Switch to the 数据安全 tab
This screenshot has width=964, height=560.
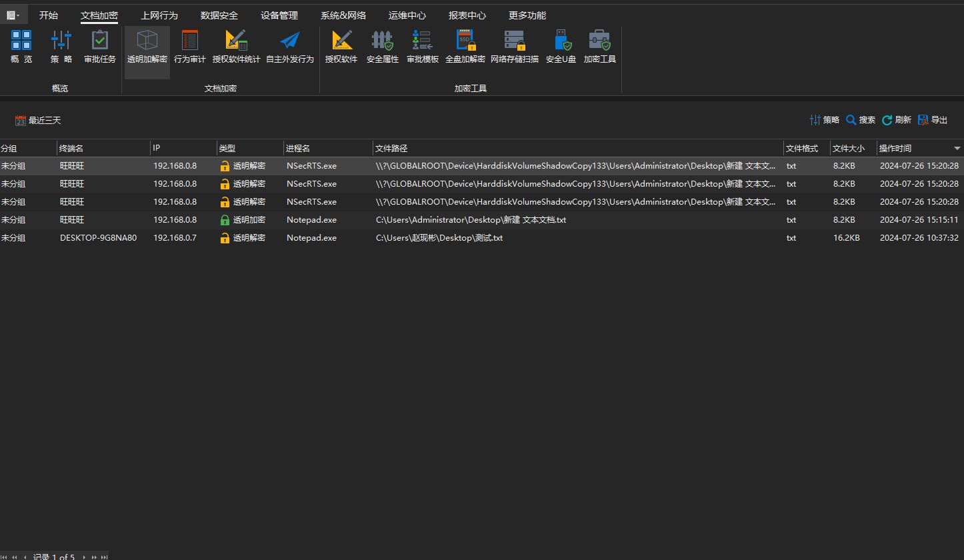point(219,15)
